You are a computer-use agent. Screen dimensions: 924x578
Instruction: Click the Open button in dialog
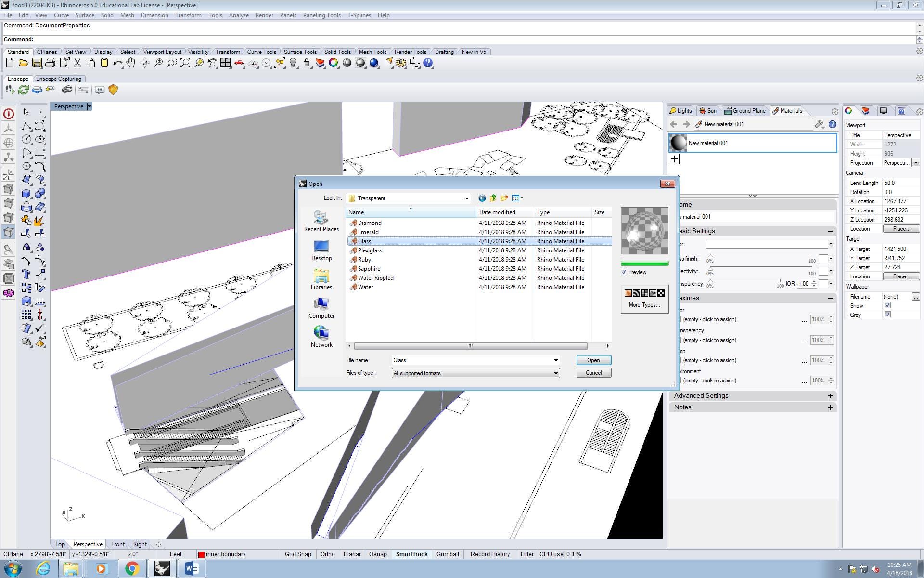(593, 360)
